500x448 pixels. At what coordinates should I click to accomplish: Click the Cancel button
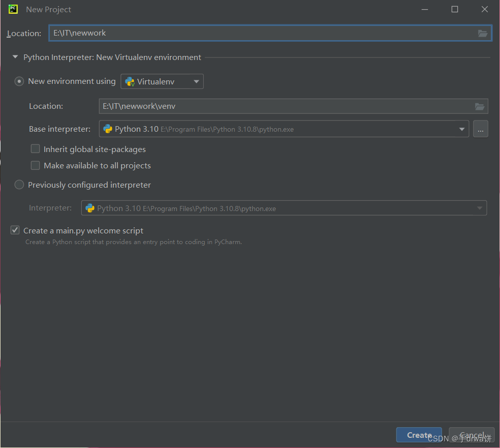[471, 435]
